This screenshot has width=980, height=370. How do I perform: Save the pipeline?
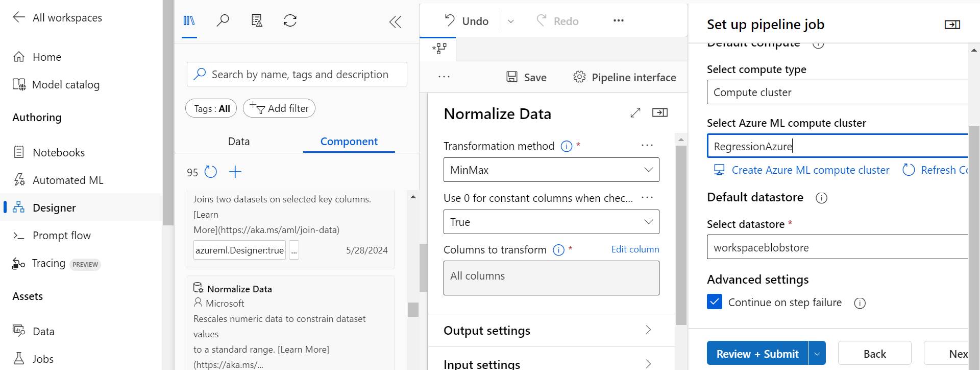526,77
